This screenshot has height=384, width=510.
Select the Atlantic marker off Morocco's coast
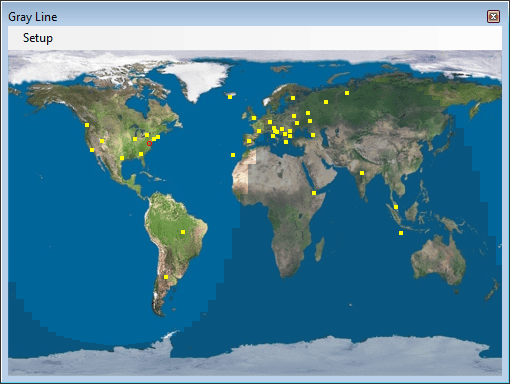pyautogui.click(x=233, y=155)
